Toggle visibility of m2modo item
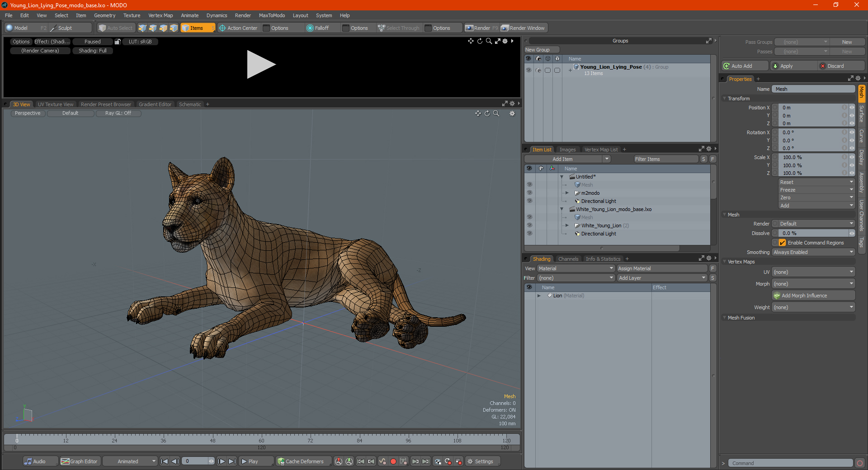 click(x=529, y=193)
